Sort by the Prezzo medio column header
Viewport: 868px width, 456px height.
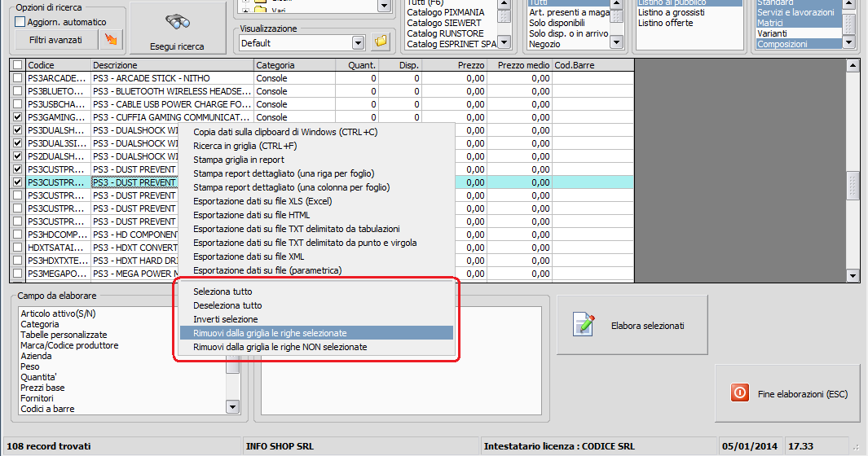coord(519,65)
